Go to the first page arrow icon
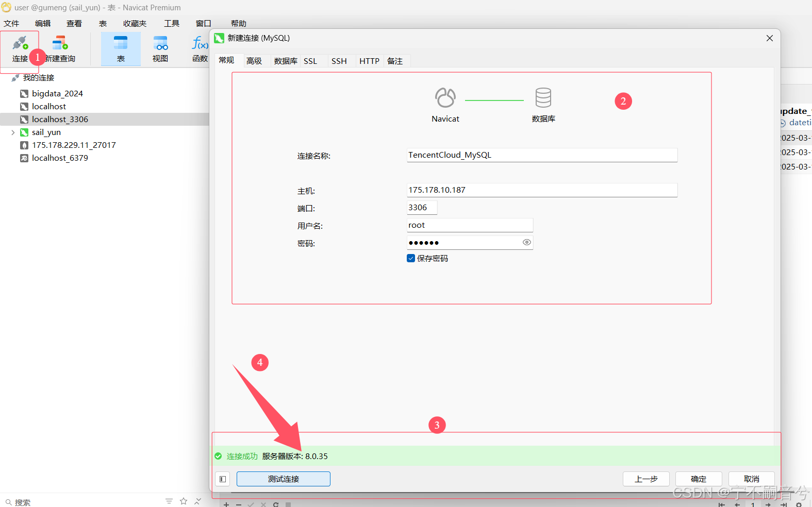Screen dimensions: 812x507 (x=722, y=504)
